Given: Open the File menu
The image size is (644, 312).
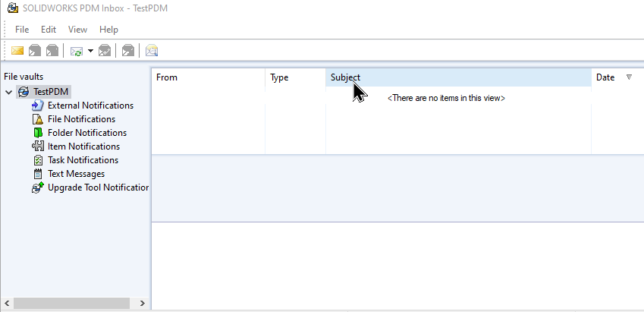Looking at the screenshot, I should (22, 30).
